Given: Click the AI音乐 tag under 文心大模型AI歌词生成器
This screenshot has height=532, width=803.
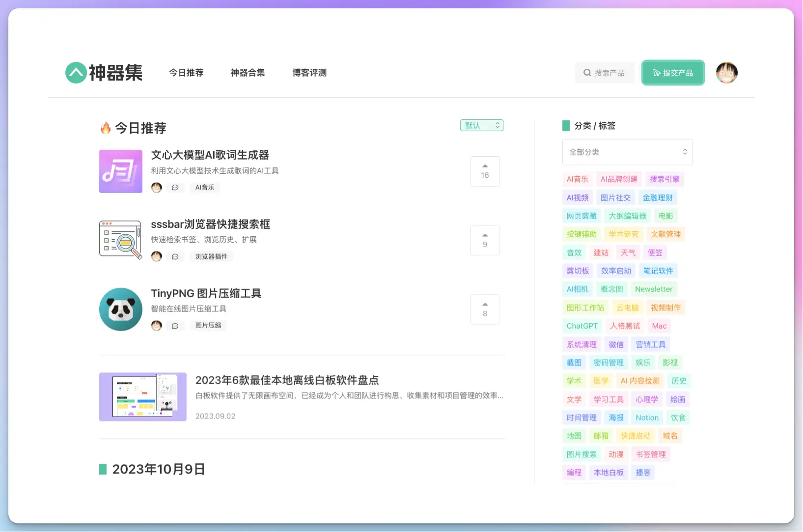Looking at the screenshot, I should 205,188.
